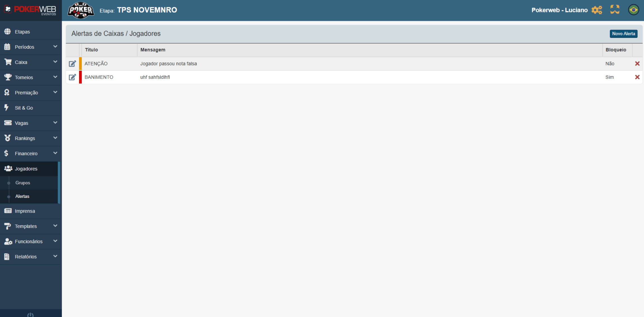Click the Título column header
644x317 pixels.
click(91, 50)
